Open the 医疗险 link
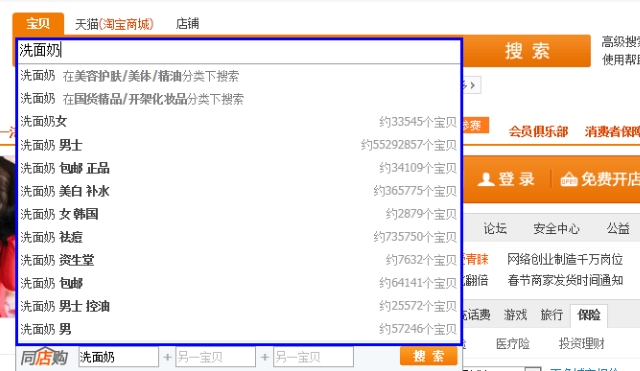 click(513, 344)
